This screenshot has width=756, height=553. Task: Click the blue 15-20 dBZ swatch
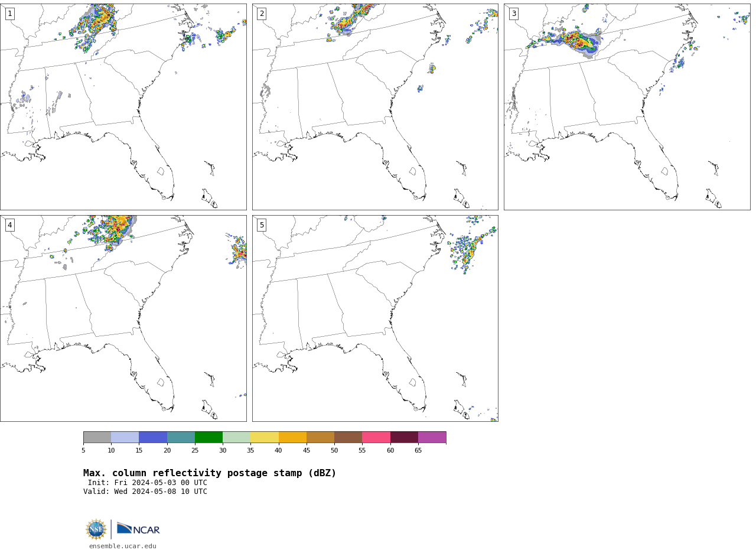click(153, 437)
